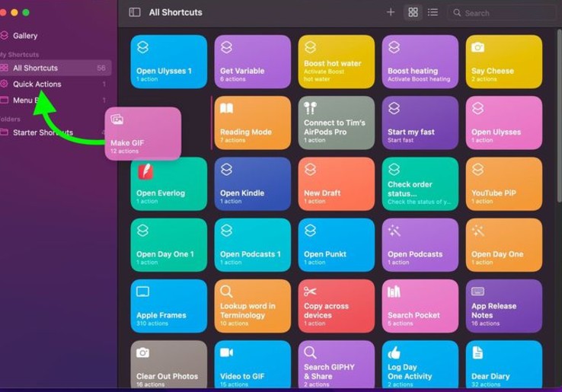Open Gallery in the sidebar
This screenshot has height=392, width=562.
click(x=25, y=36)
